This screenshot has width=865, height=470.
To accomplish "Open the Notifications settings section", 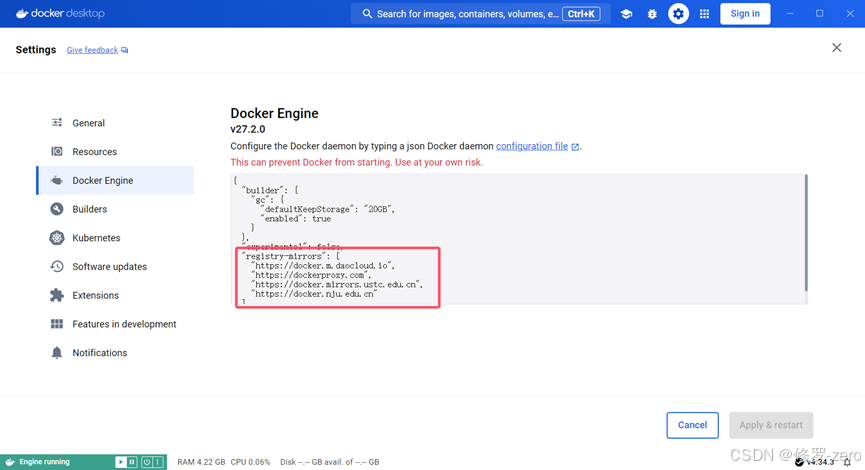I will pos(115,352).
